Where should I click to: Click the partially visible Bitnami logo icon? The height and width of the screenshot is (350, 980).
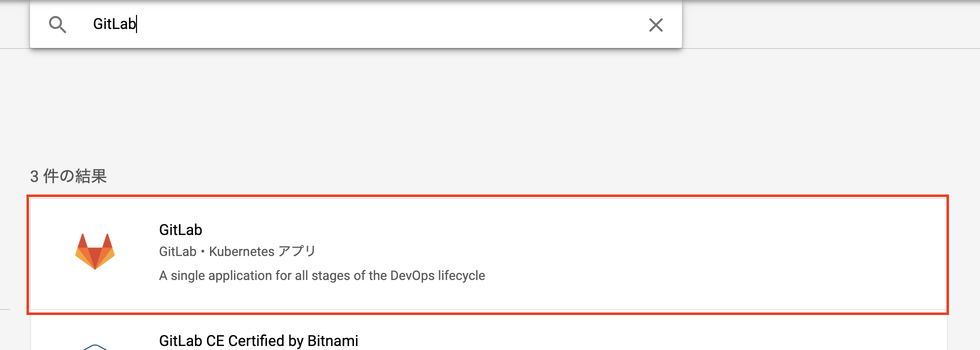pyautogui.click(x=95, y=346)
